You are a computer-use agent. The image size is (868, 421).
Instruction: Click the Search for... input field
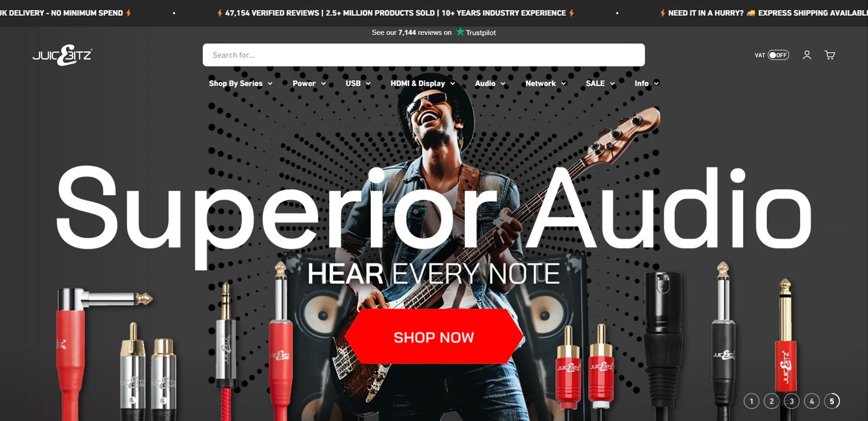pyautogui.click(x=423, y=55)
